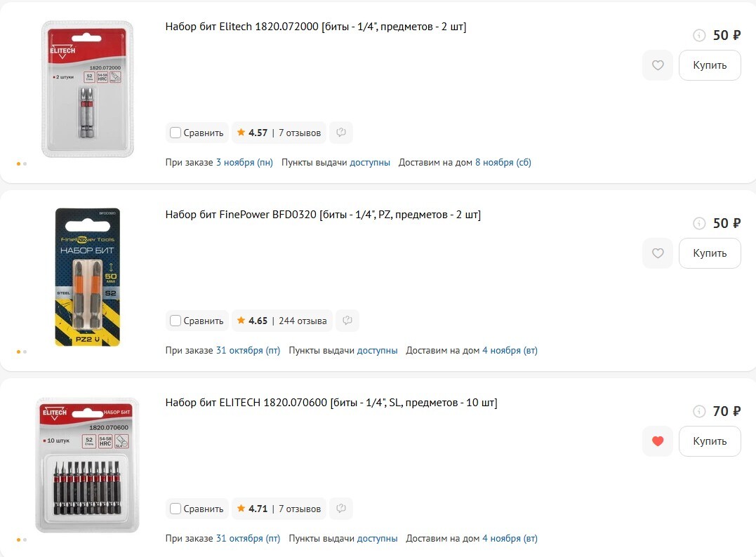Open price info icon for Elitech 1820.072000
Screen dimensions: 756x557
pos(699,36)
